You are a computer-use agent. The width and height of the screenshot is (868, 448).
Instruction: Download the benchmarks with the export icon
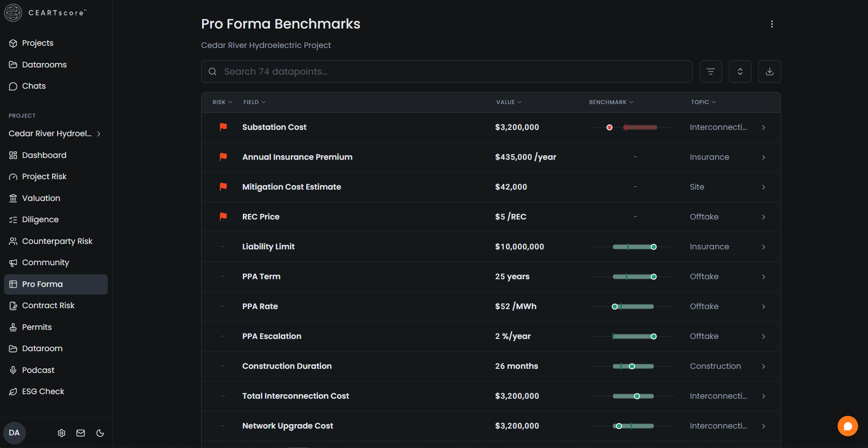pos(770,71)
